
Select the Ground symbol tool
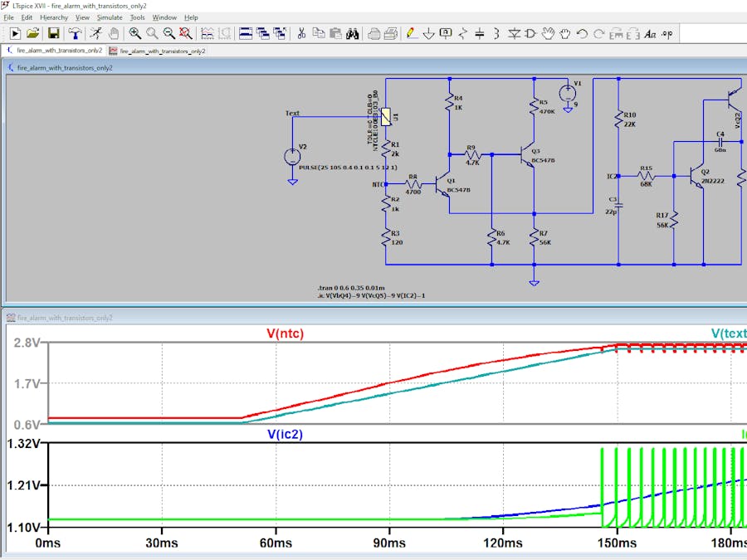pyautogui.click(x=428, y=33)
